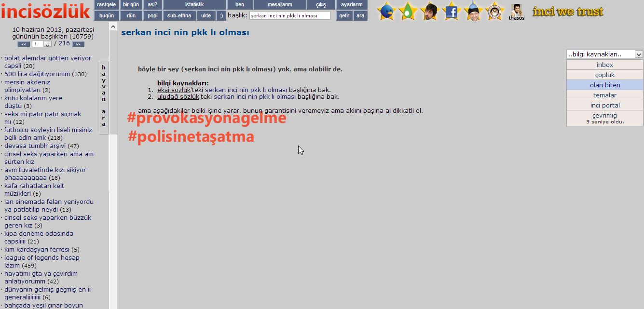Open 'ayarlarım' settings
The width and height of the screenshot is (644, 309).
352,5
